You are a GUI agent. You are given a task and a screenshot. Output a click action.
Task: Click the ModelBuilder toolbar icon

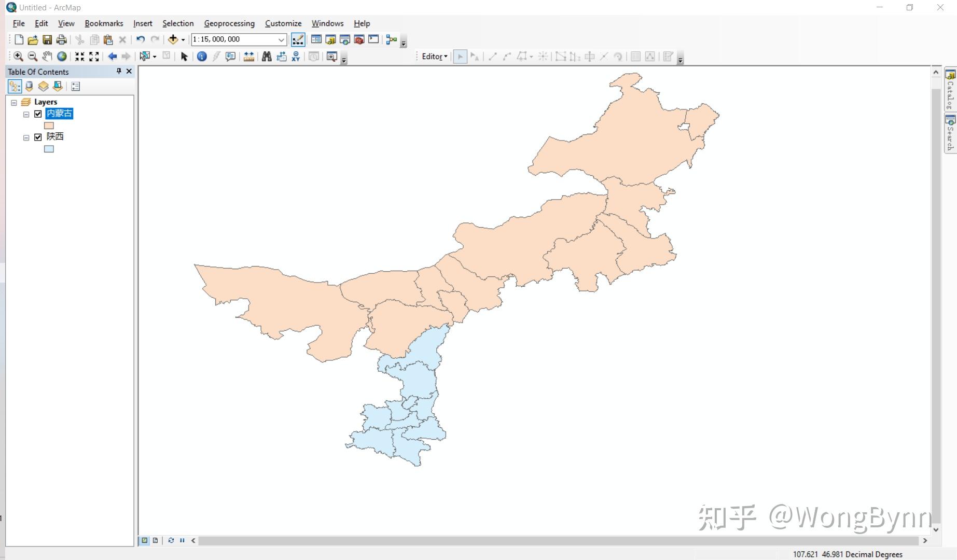point(391,39)
